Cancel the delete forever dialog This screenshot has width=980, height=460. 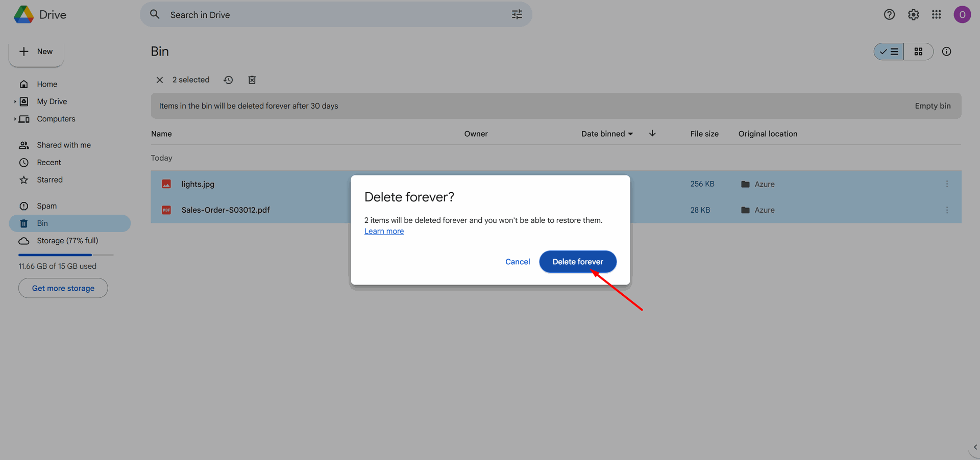[518, 262]
